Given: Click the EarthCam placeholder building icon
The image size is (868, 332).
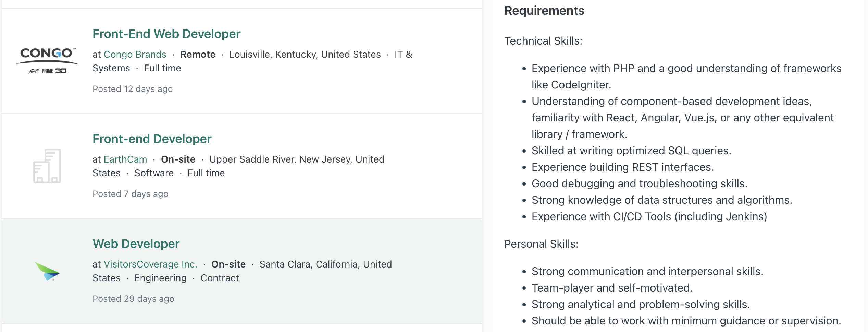Looking at the screenshot, I should 47,166.
